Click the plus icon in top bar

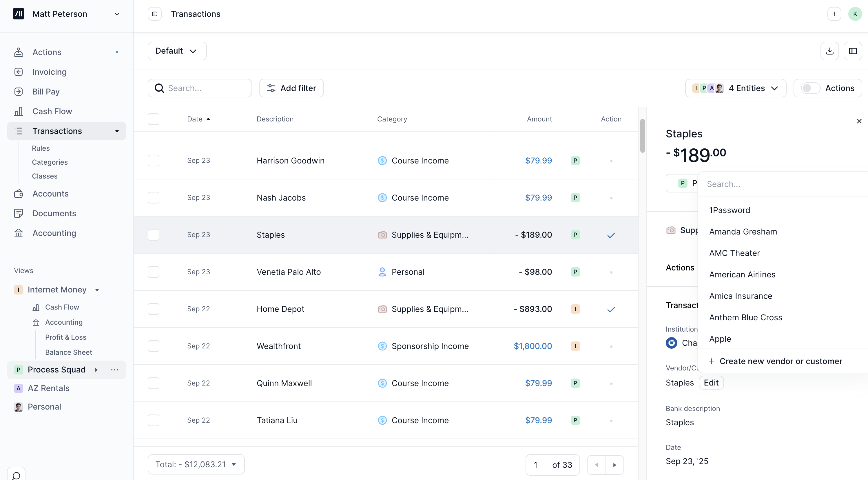coord(834,14)
